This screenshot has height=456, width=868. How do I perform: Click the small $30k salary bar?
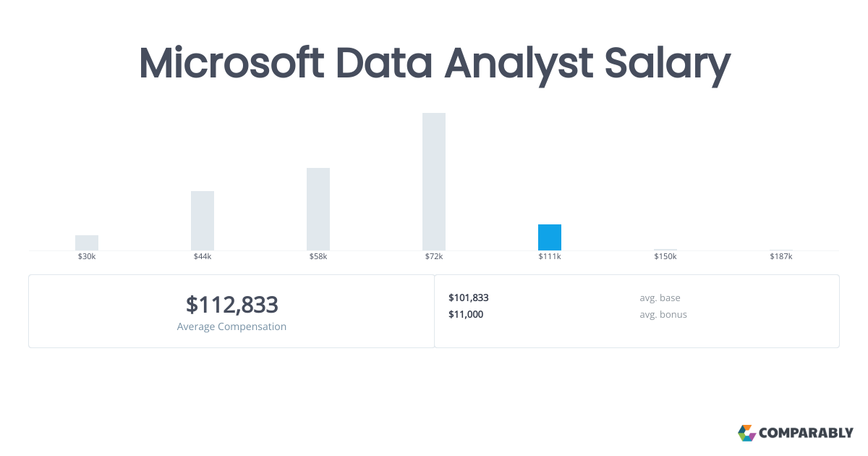coord(87,243)
